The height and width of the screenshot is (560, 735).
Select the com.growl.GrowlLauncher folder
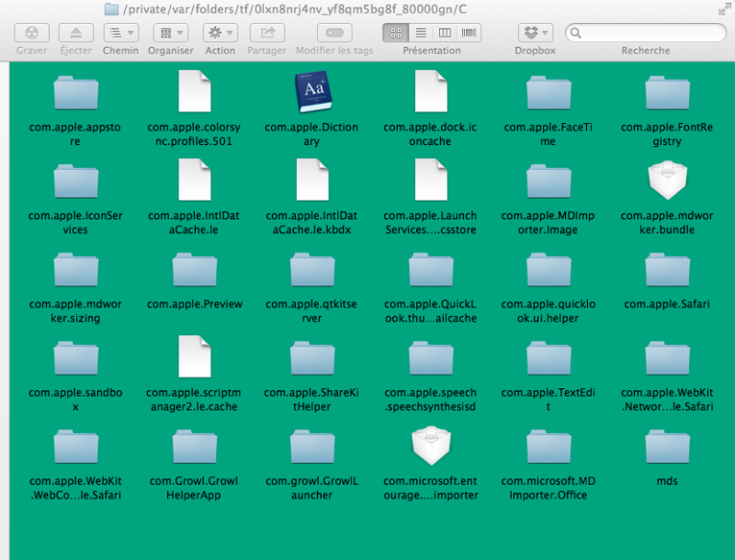[x=312, y=447]
